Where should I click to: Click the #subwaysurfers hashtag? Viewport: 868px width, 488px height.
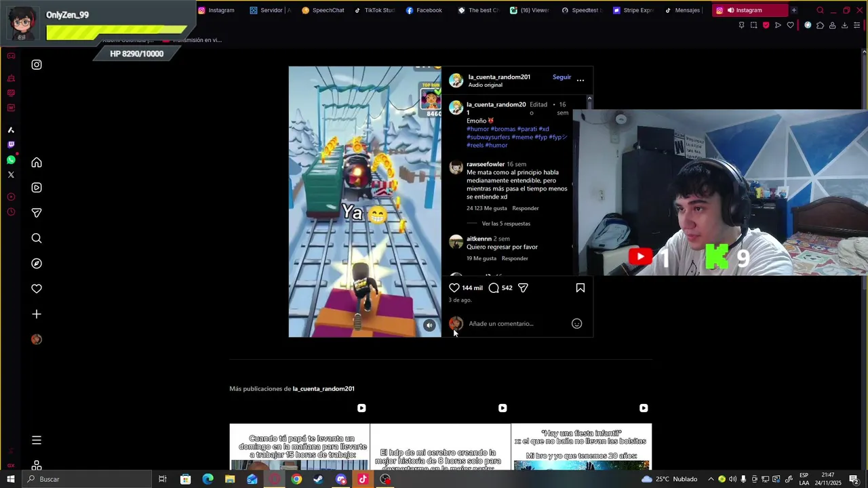(x=488, y=138)
